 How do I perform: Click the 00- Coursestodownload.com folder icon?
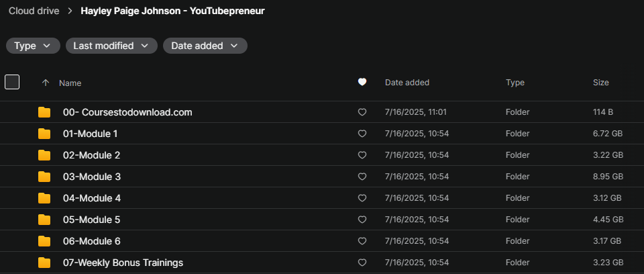point(44,112)
